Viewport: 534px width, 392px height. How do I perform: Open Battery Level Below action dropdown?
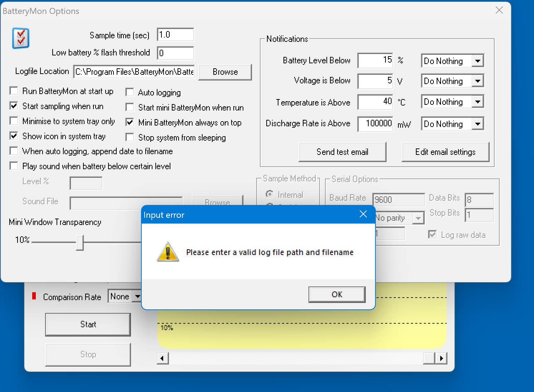[478, 61]
